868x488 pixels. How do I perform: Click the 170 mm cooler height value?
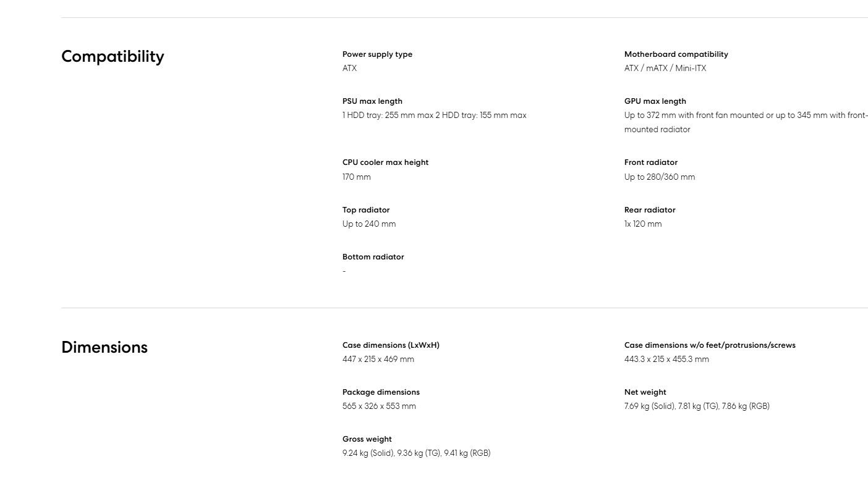[357, 177]
